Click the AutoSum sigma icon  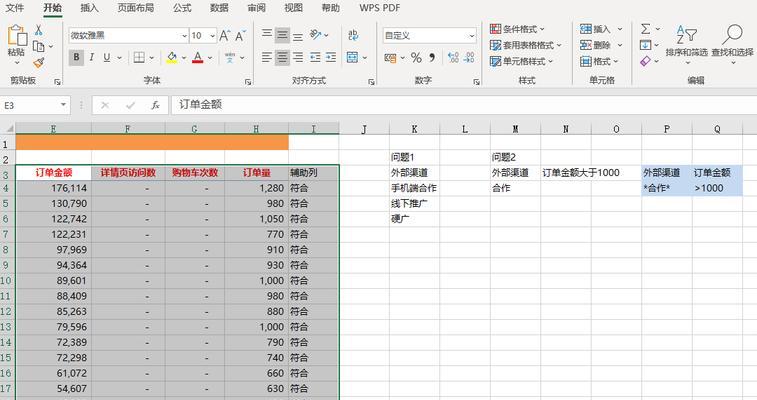[x=646, y=29]
